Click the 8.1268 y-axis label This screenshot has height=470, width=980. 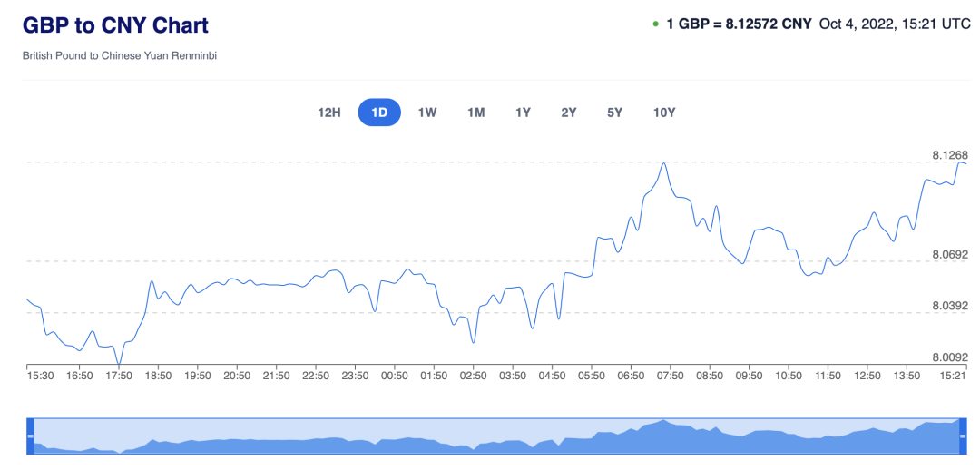pyautogui.click(x=950, y=156)
